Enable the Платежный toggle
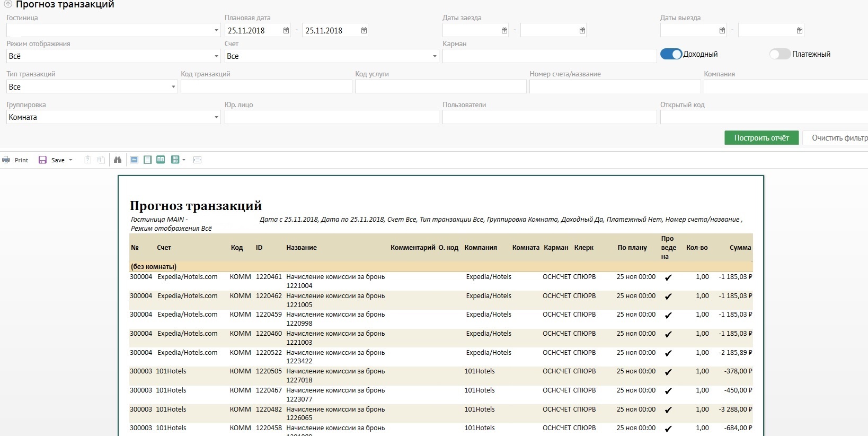The image size is (868, 436). click(x=780, y=54)
